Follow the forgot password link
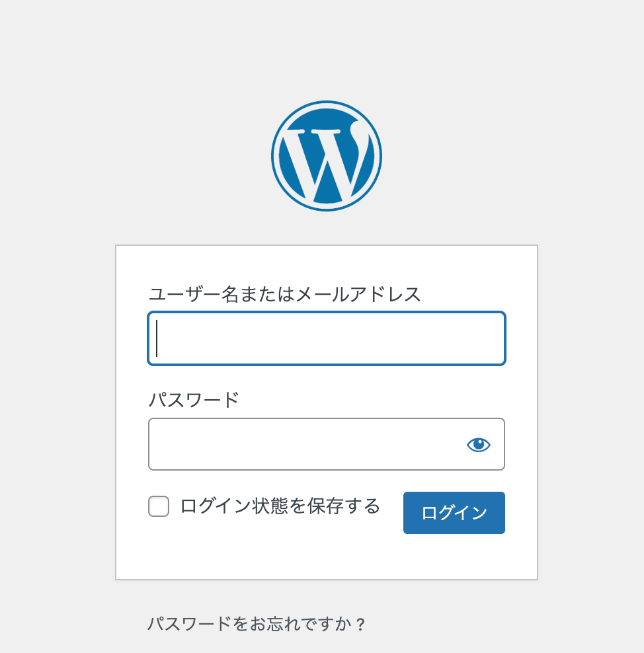Viewport: 644px width, 653px height. click(x=257, y=624)
